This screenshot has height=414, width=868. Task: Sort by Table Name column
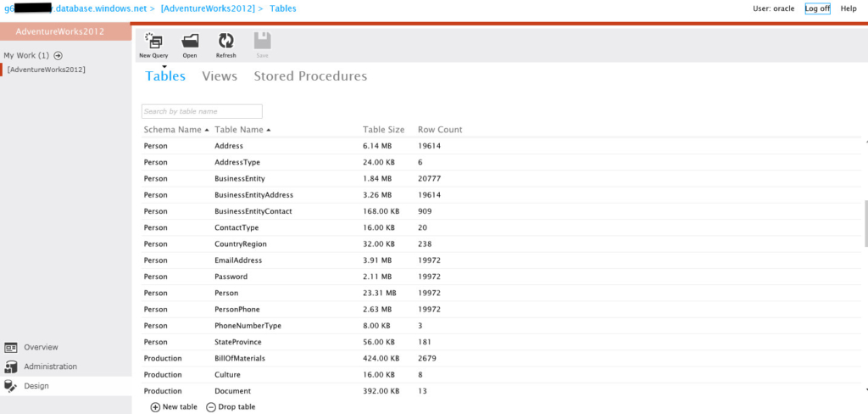pos(242,130)
